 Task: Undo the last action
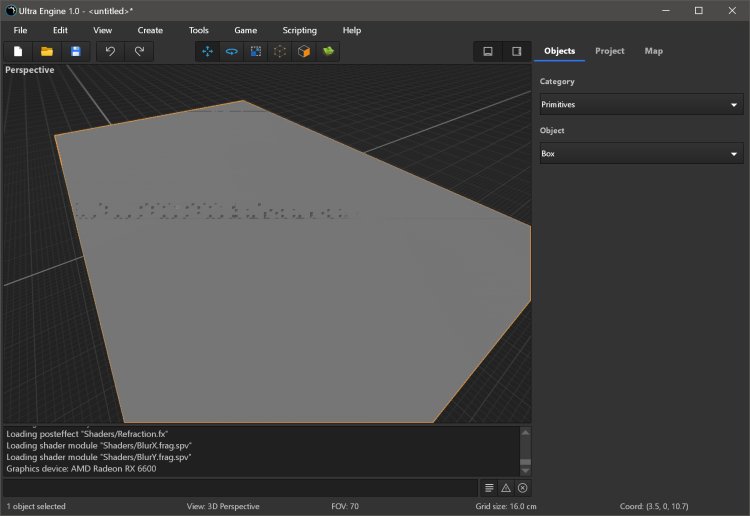(110, 51)
